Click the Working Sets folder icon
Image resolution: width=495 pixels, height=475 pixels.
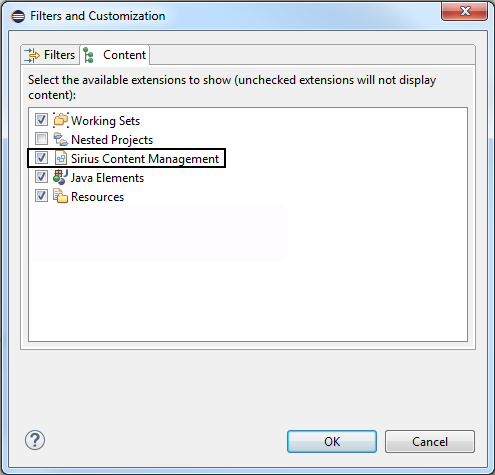(61, 120)
